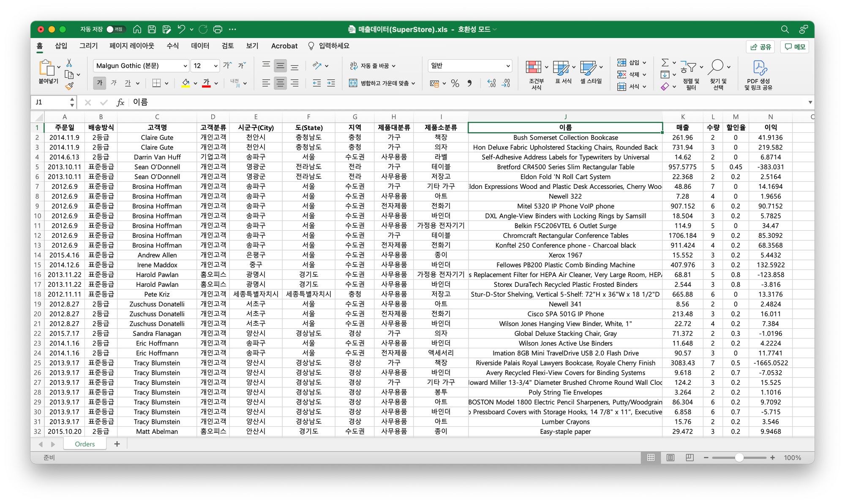Switch to normal view in status bar
Image resolution: width=845 pixels, height=504 pixels.
(x=651, y=458)
